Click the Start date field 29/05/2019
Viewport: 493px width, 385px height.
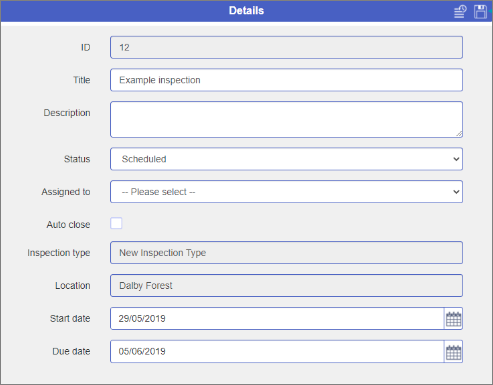click(x=277, y=319)
